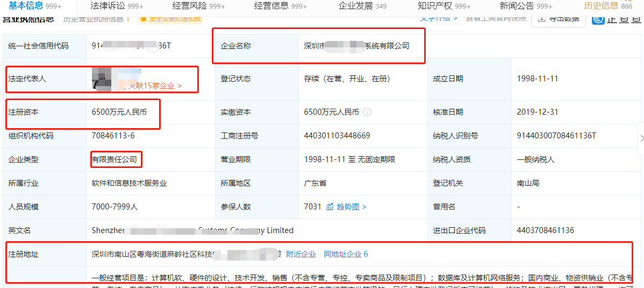
Task: Click the 统一社会信用代码 label cell
Action: pos(45,46)
